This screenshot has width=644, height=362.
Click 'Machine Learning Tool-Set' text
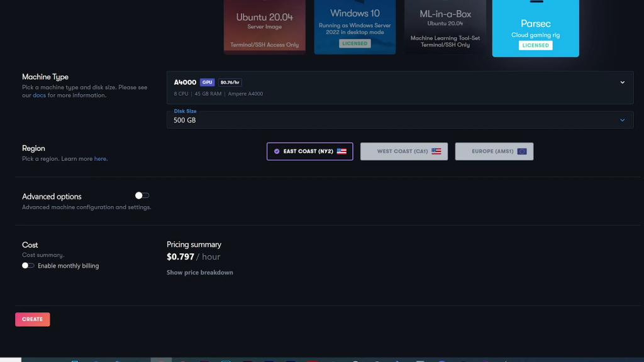445,38
